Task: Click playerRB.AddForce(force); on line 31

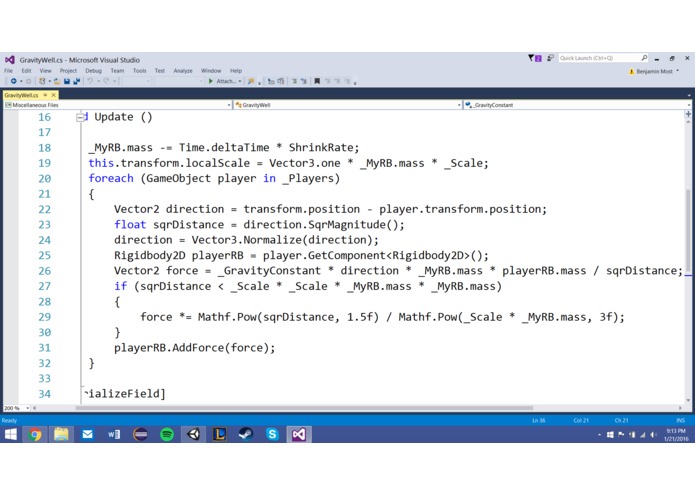Action: pos(195,348)
